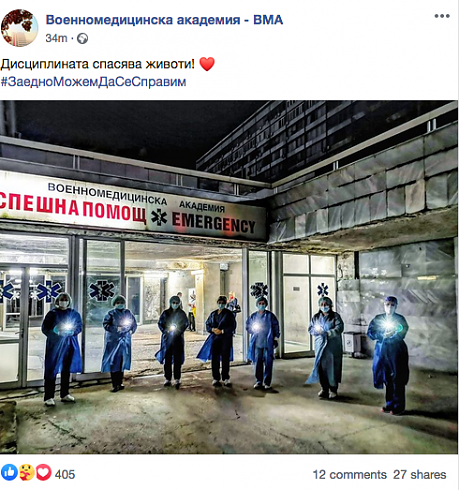This screenshot has width=459, height=490.
Task: View the 27 shares list
Action: pyautogui.click(x=419, y=475)
